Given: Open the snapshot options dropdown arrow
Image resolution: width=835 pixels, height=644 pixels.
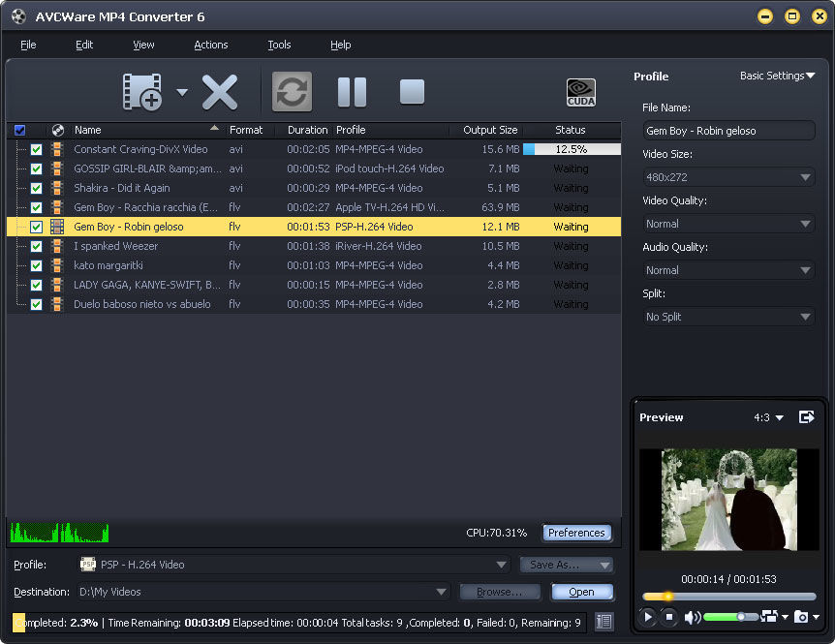Looking at the screenshot, I should pyautogui.click(x=816, y=617).
